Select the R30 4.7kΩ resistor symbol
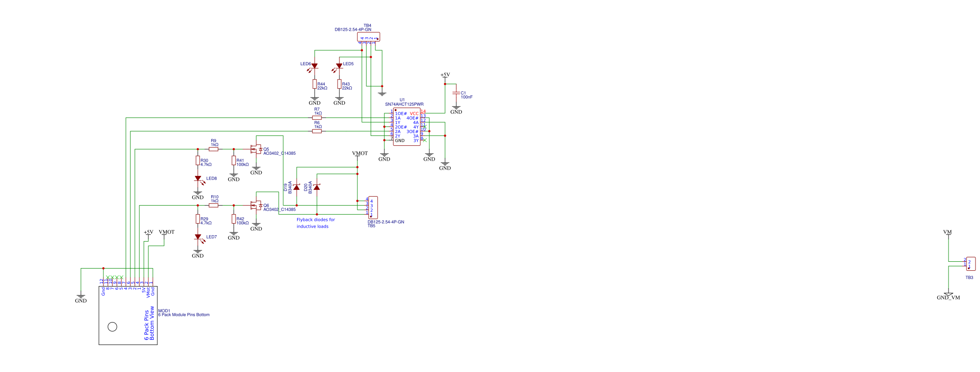This screenshot has height=372, width=980. point(198,161)
